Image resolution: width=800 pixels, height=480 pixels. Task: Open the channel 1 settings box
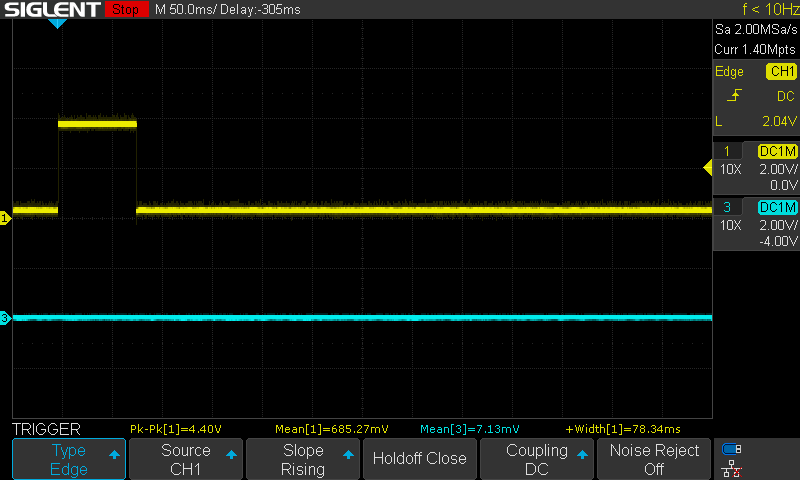(x=755, y=167)
